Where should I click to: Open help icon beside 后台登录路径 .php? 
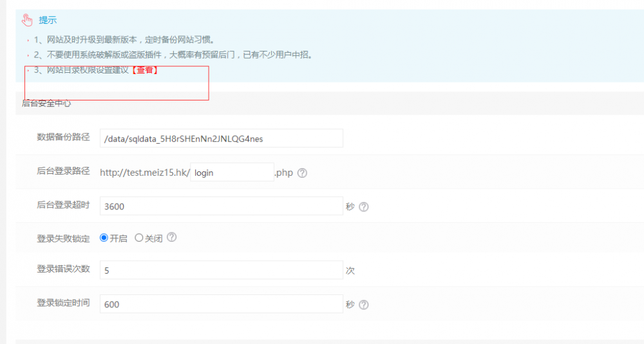pyautogui.click(x=302, y=173)
